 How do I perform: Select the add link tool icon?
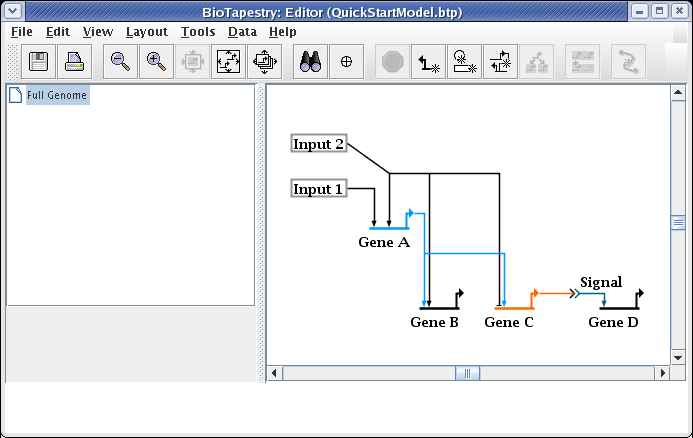[429, 62]
